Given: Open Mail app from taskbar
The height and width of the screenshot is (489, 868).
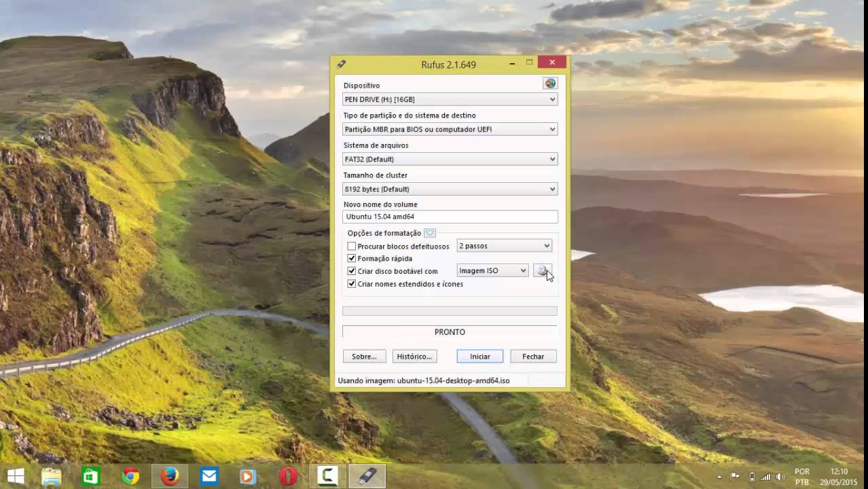Looking at the screenshot, I should click(x=209, y=476).
